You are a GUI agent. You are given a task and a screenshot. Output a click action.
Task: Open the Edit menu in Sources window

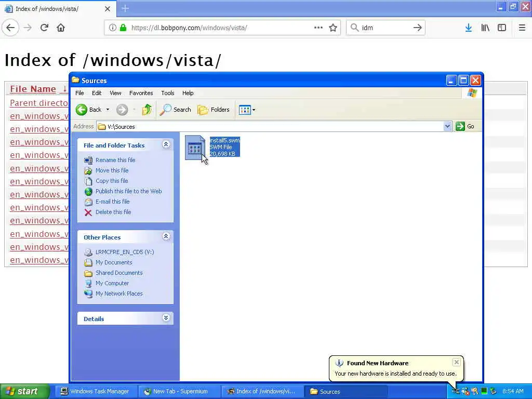pos(96,93)
